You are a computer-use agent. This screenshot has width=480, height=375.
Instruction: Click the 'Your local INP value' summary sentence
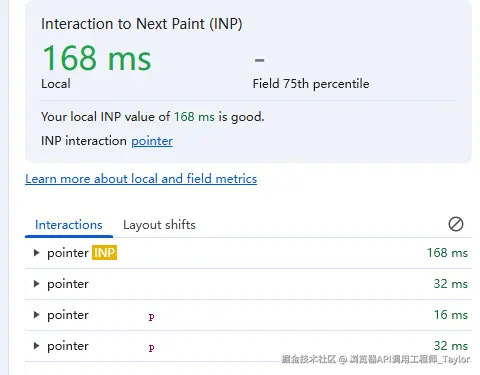pyautogui.click(x=152, y=117)
